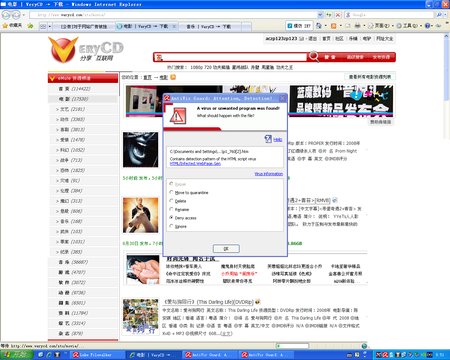Switch to the 电影 VeryCD taskbar button

(153, 355)
